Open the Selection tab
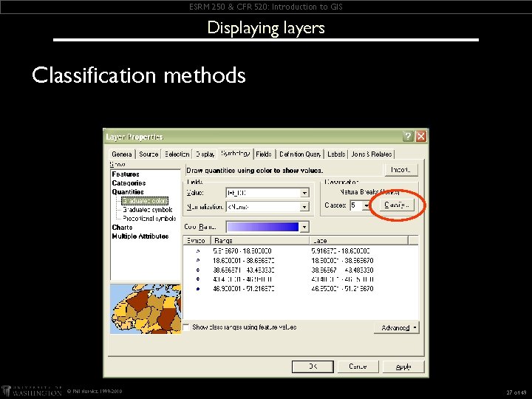Viewport: 532px width, 399px height. 177,154
